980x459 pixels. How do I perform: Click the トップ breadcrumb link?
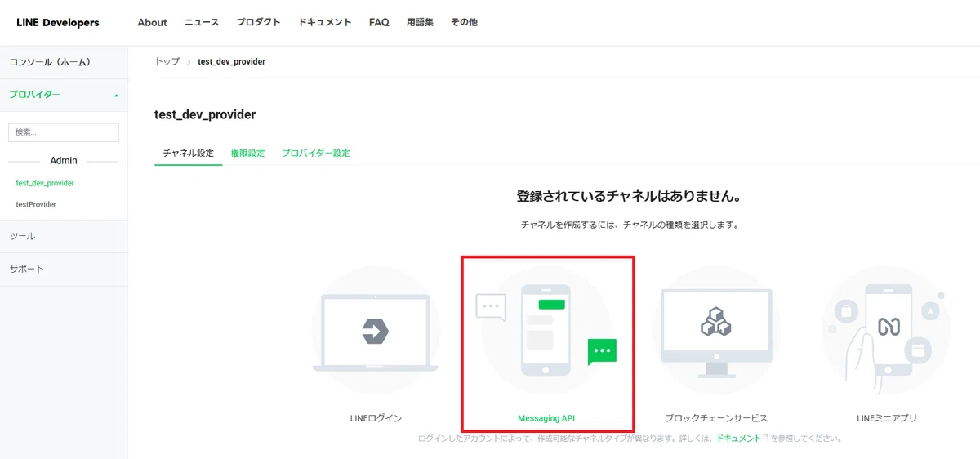click(x=167, y=62)
